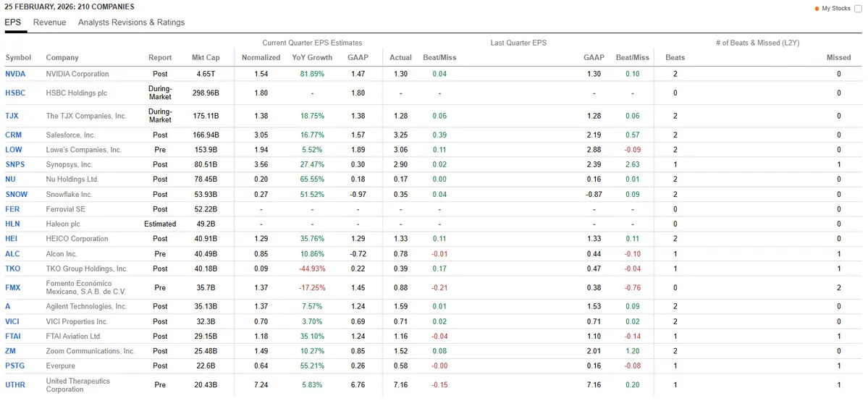
Task: Open the CRM ticker link
Action: pos(13,135)
